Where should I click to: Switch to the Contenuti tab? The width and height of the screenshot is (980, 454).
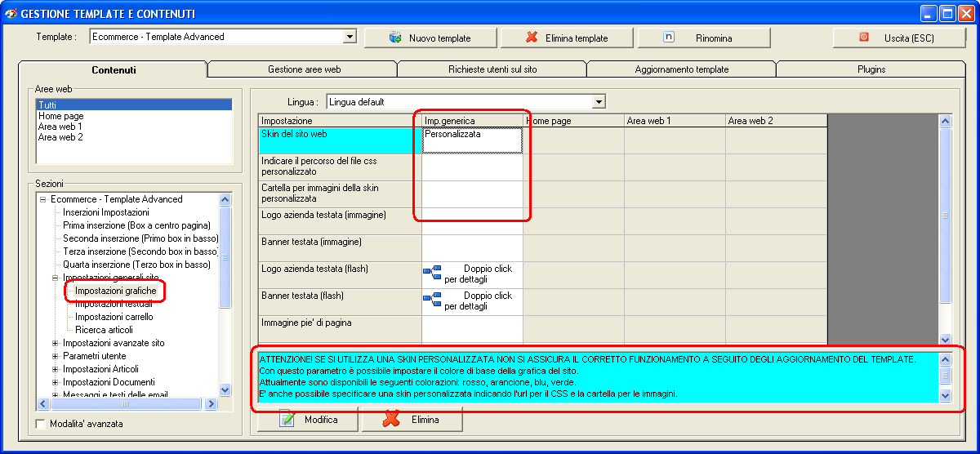click(114, 69)
